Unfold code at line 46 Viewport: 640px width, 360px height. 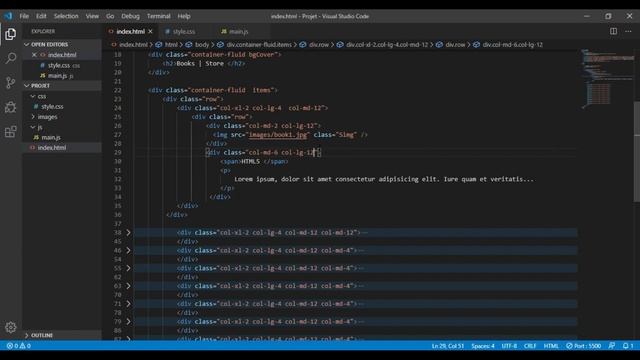point(128,250)
